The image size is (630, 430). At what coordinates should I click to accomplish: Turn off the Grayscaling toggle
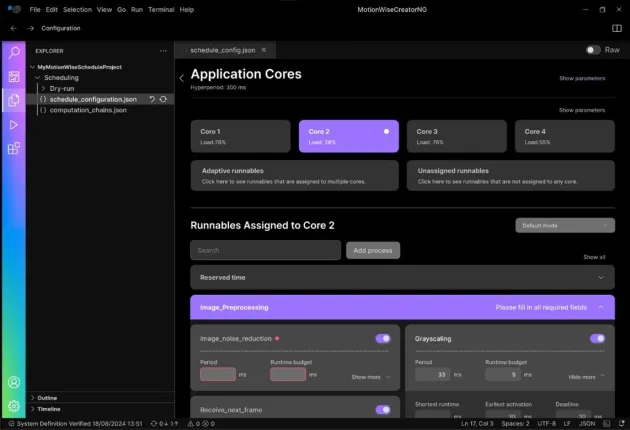click(x=597, y=339)
